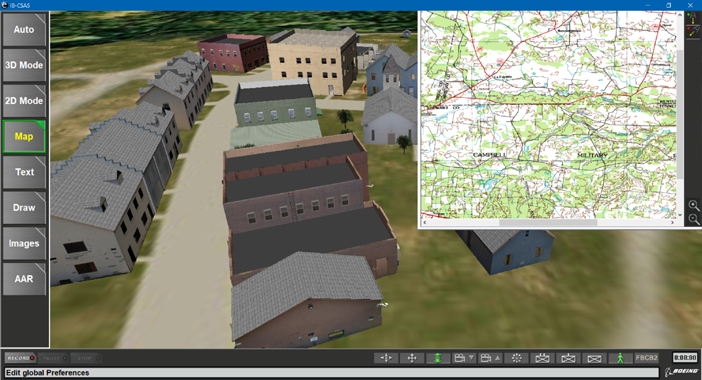Image resolution: width=702 pixels, height=380 pixels.
Task: Click the green walking figure icon
Action: (x=620, y=358)
